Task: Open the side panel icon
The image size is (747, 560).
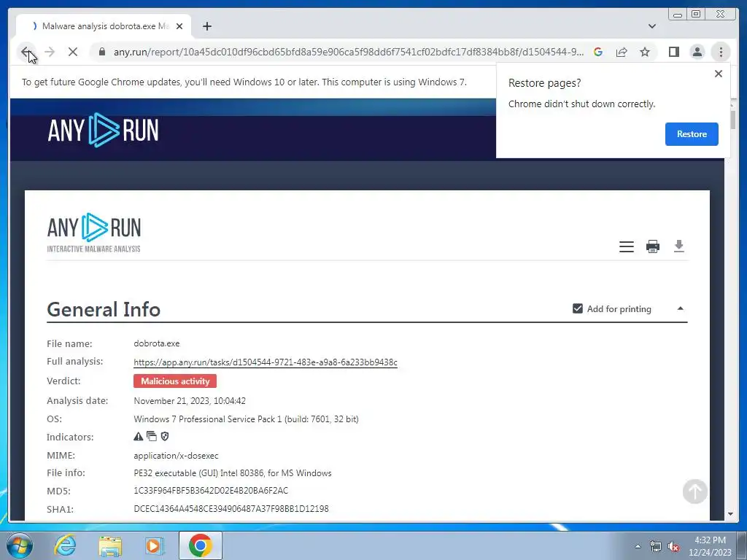Action: pyautogui.click(x=673, y=52)
